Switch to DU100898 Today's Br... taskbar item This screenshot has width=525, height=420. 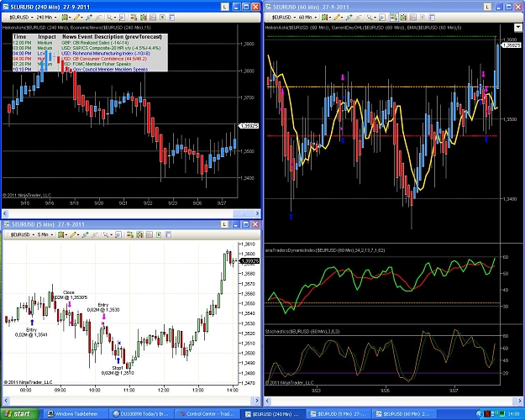[142, 414]
